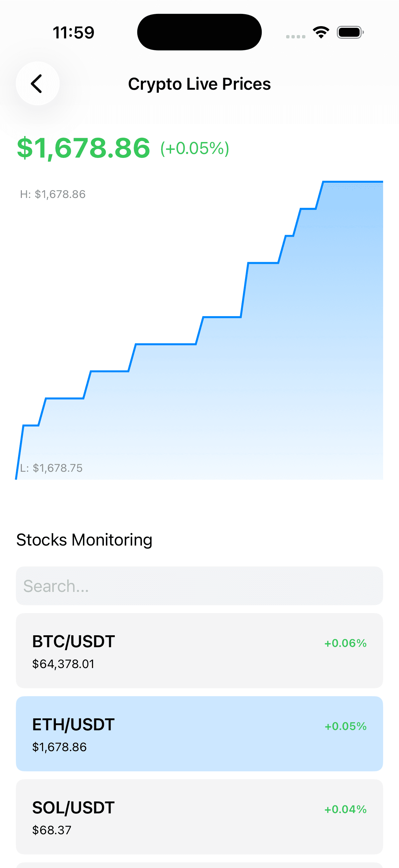Tap the cellular signal dots
The width and height of the screenshot is (399, 868).
click(x=296, y=36)
